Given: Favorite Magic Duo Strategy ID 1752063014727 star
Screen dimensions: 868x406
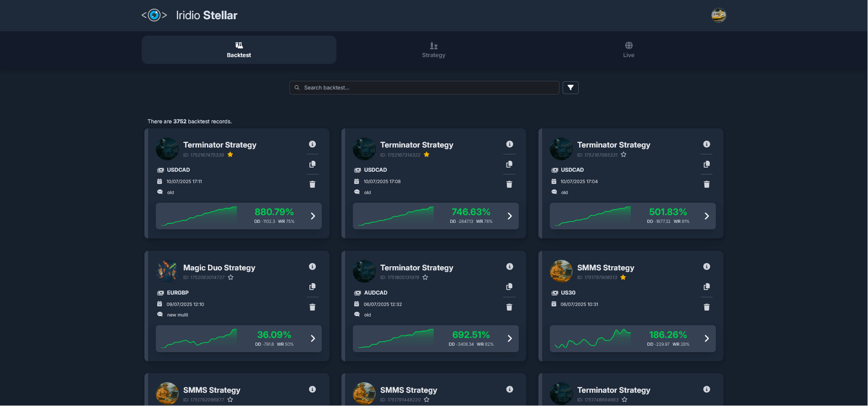Looking at the screenshot, I should click(231, 277).
